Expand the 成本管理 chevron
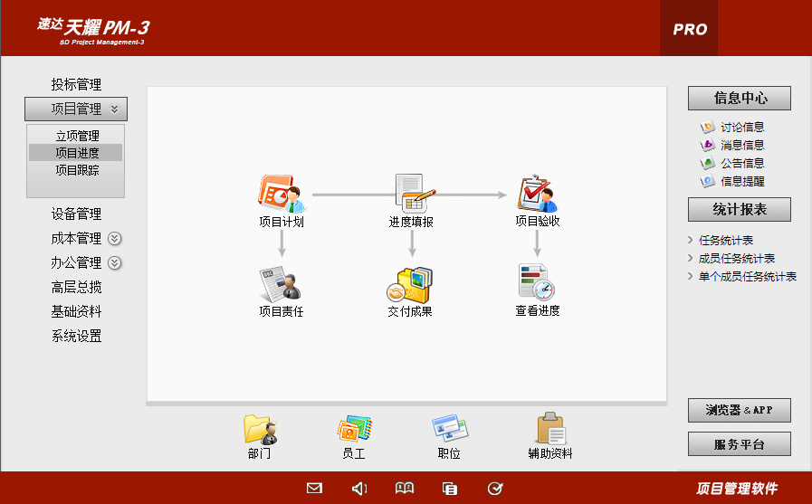 [115, 239]
